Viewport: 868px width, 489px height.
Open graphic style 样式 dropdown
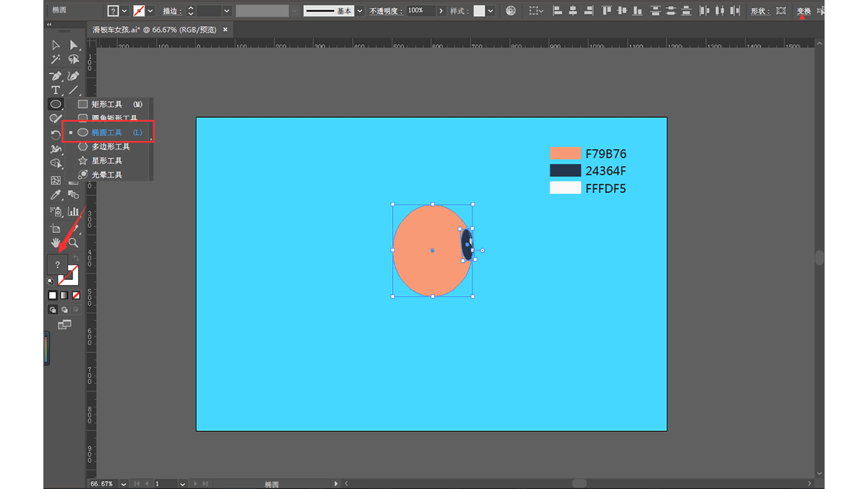(491, 11)
